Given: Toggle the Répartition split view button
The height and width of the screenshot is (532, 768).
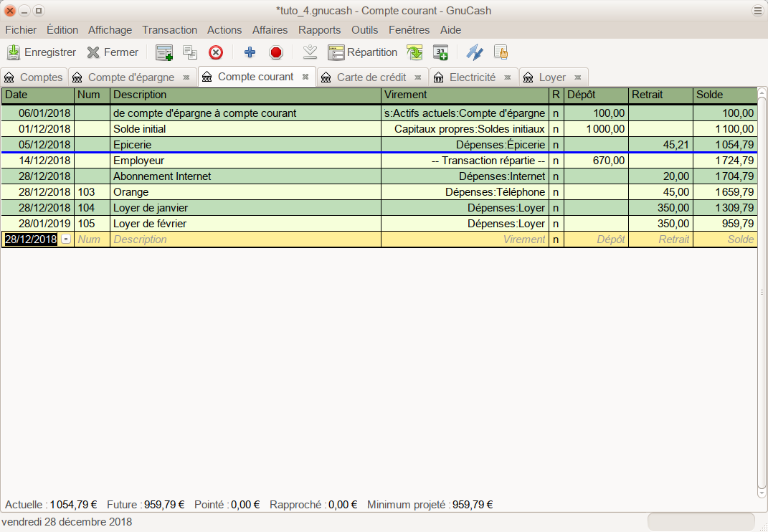Looking at the screenshot, I should point(363,52).
